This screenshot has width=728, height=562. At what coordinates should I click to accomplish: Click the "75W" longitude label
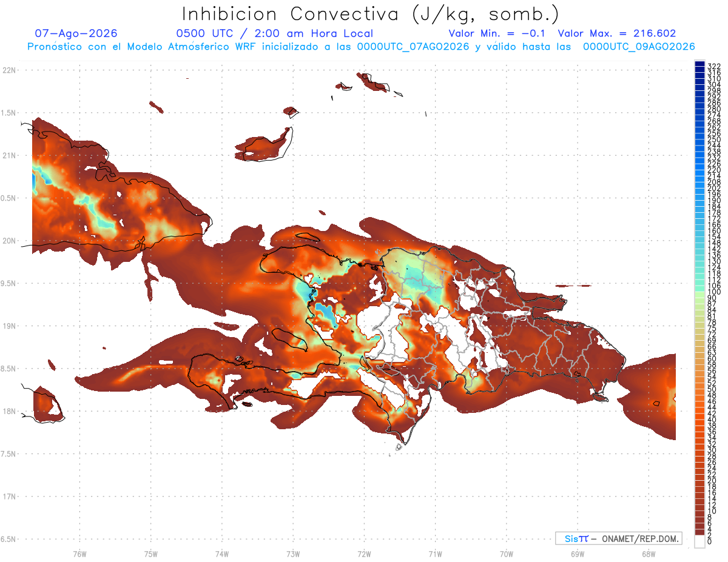150,554
